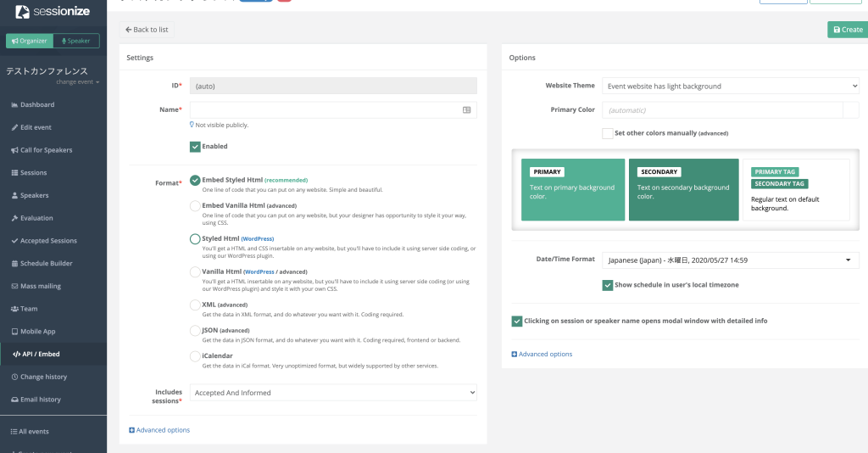Click the icon inside Name field

(467, 110)
